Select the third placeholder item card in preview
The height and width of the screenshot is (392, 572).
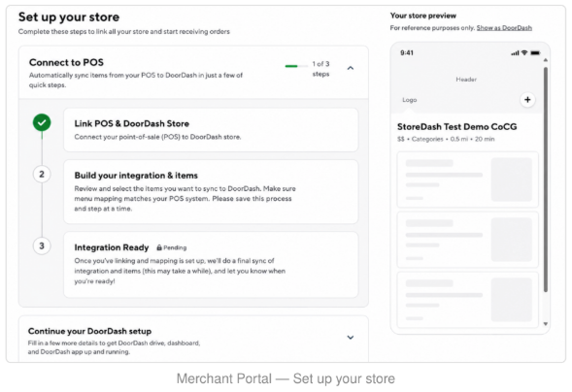click(x=468, y=300)
